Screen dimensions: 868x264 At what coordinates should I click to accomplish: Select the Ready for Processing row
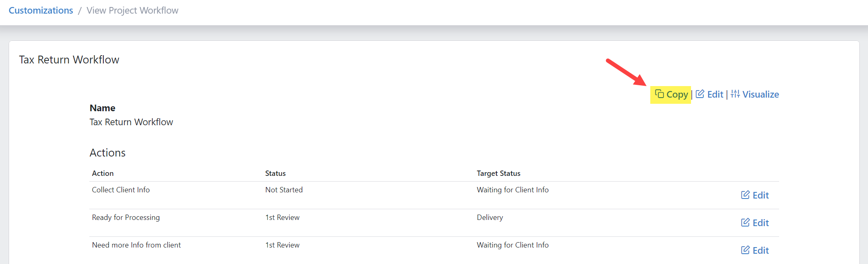[x=126, y=217]
